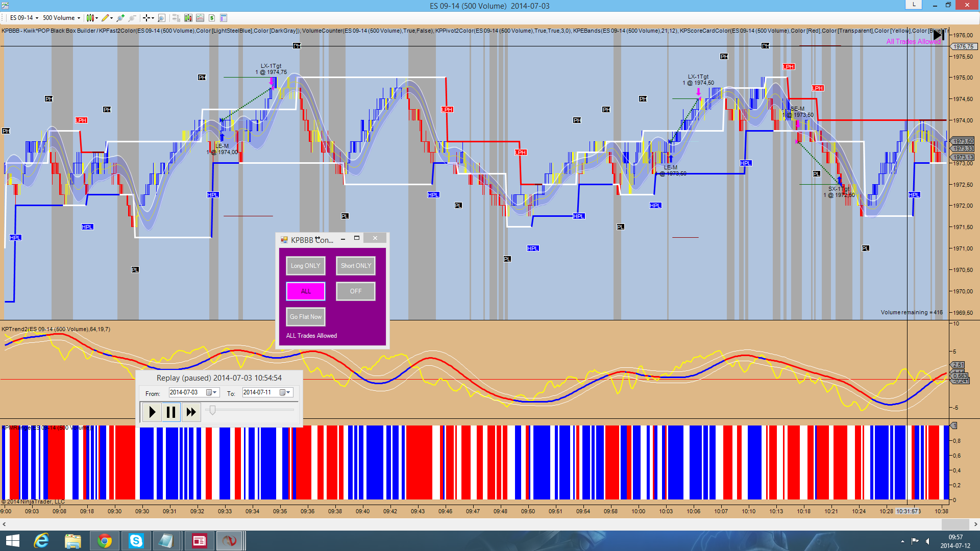Select the pencil drawing tools icon
Image resolution: width=980 pixels, height=551 pixels.
106,18
